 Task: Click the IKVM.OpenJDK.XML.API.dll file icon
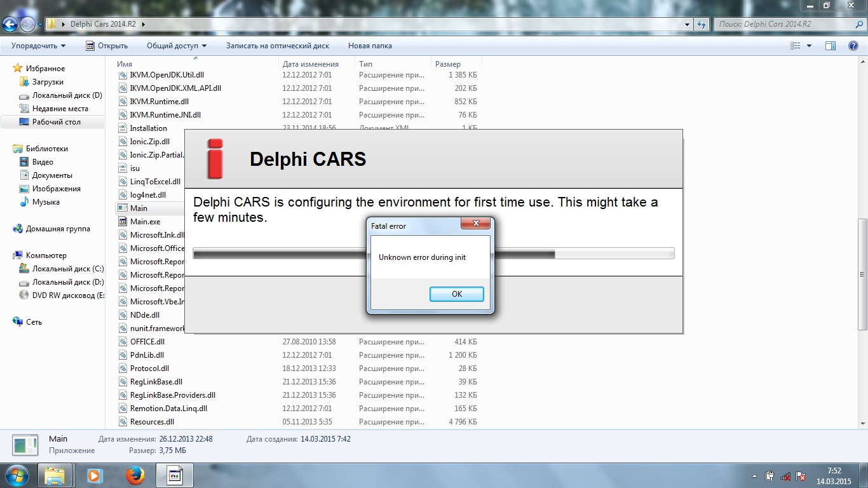(x=123, y=88)
